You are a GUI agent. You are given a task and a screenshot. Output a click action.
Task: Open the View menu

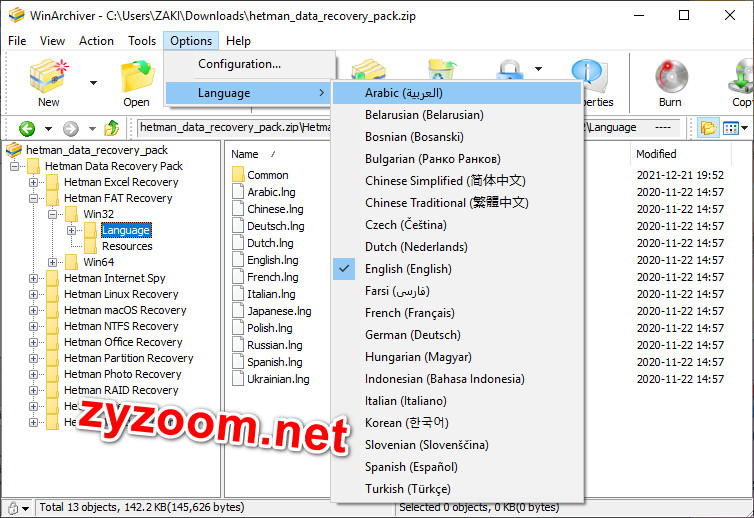[x=52, y=41]
